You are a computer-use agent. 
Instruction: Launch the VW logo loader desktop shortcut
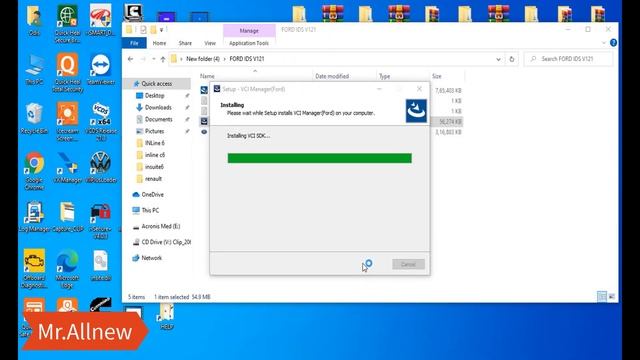click(101, 167)
